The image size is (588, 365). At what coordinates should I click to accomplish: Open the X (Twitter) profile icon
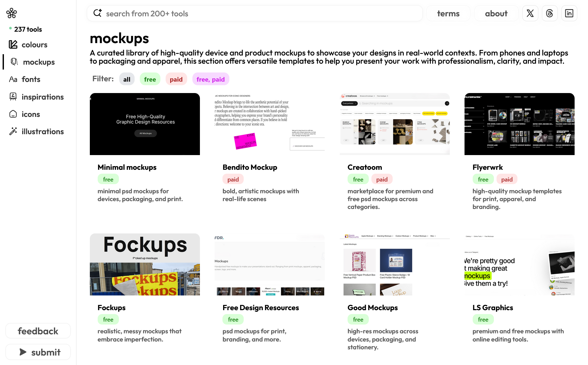(x=530, y=13)
